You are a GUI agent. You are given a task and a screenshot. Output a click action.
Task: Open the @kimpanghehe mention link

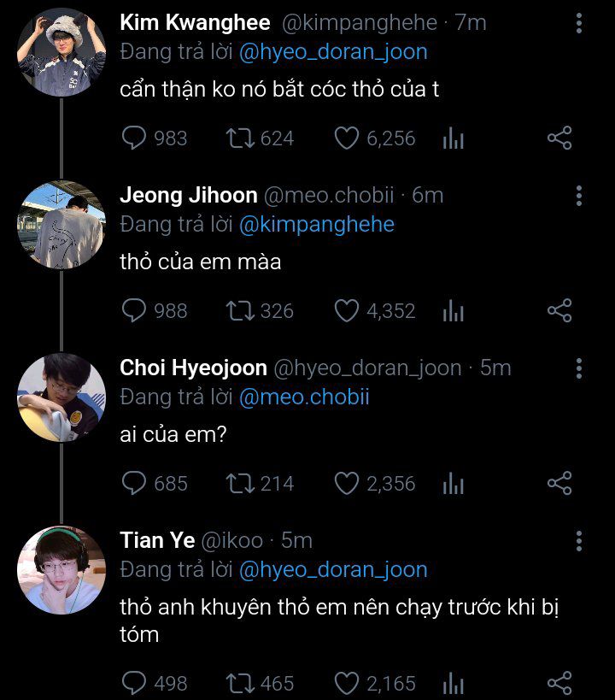[316, 225]
